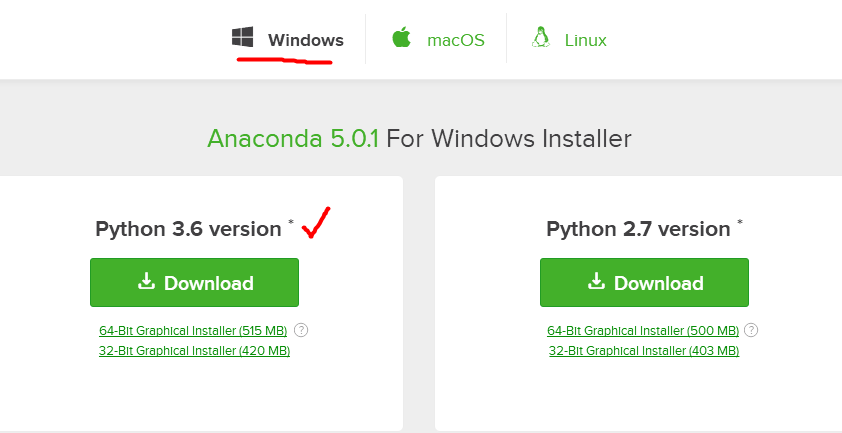
Task: Open 64-Bit Graphical Installer (515 MB) link
Action: click(x=194, y=330)
